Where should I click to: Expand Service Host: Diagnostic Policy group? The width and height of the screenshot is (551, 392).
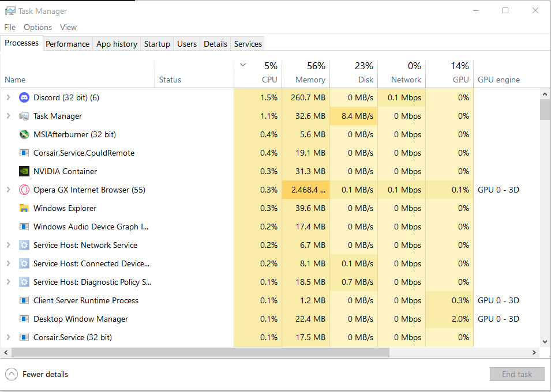pyautogui.click(x=9, y=282)
